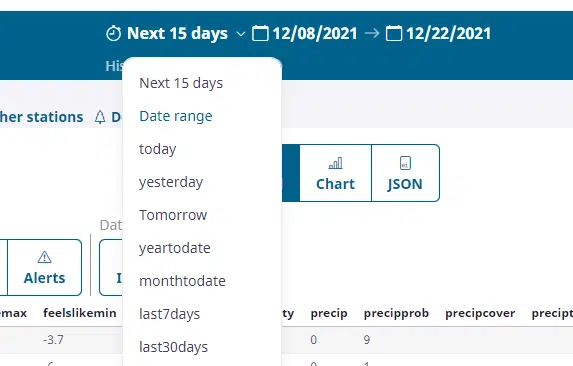The height and width of the screenshot is (366, 573).
Task: Pick last7days from the list
Action: click(170, 314)
